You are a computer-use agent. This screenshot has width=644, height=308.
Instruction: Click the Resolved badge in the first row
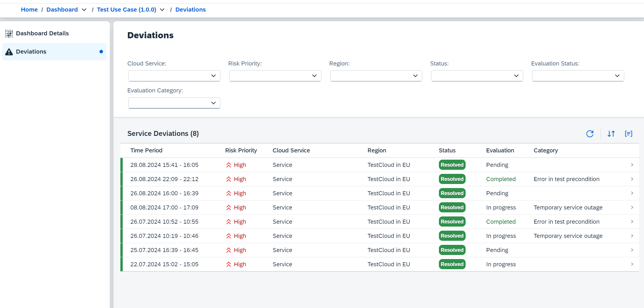click(452, 165)
